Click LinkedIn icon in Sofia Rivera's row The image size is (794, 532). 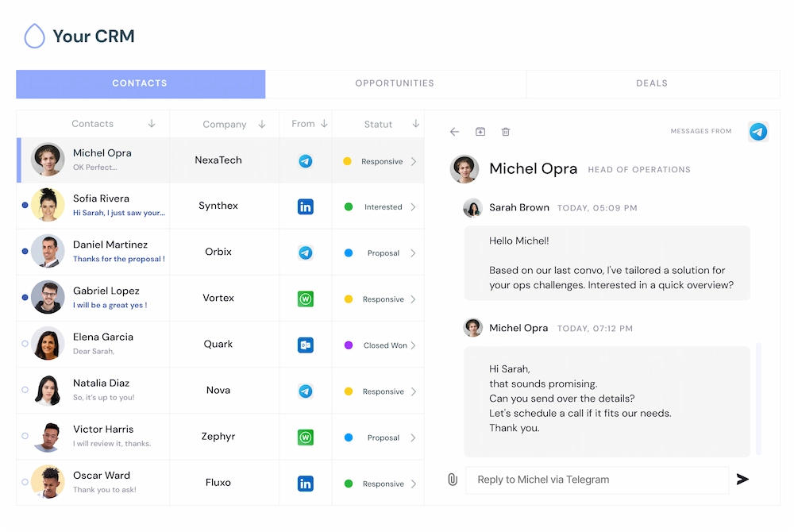pyautogui.click(x=305, y=207)
